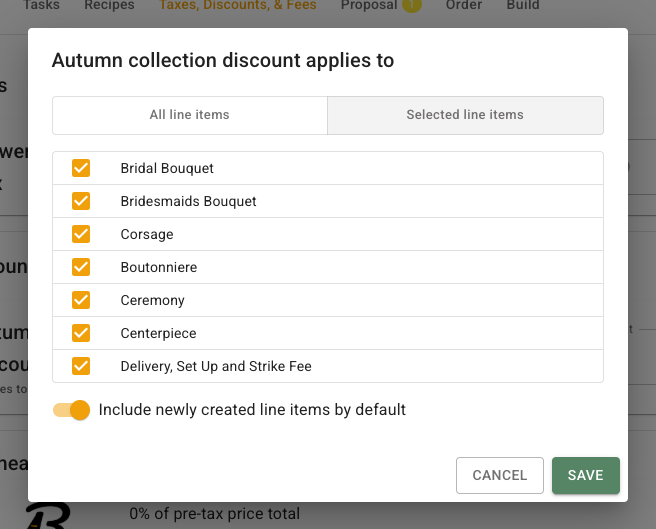Click the Centerpiece label text
The image size is (656, 529).
pyautogui.click(x=158, y=333)
